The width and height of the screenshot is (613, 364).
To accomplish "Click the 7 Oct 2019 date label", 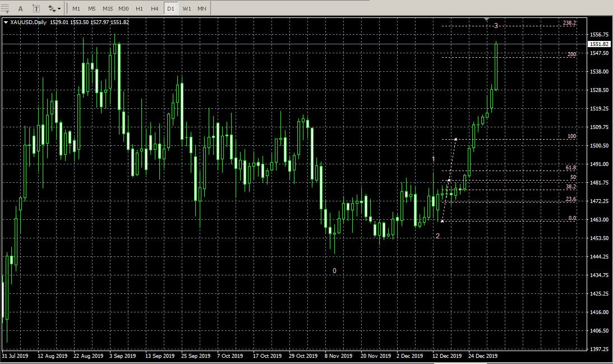I will pos(230,356).
